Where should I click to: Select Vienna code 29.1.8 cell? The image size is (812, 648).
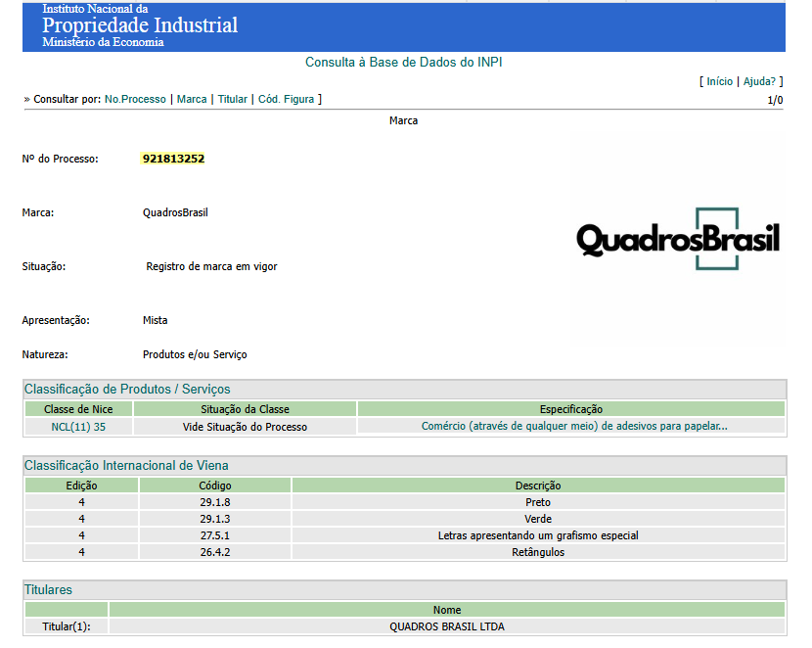point(215,502)
